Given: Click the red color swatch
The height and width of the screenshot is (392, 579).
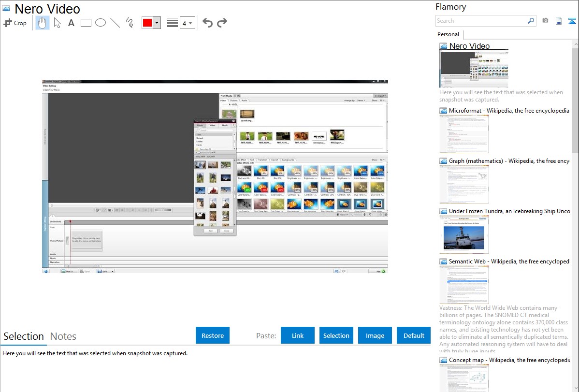Looking at the screenshot, I should coord(147,23).
